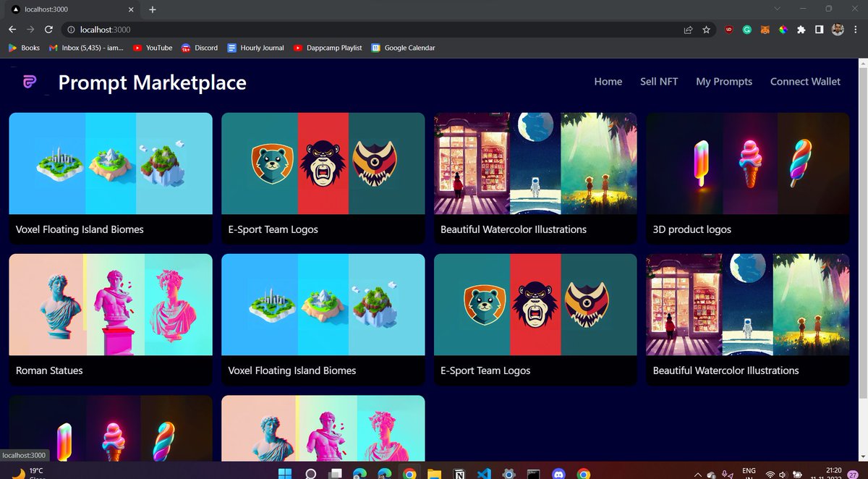Reload the localhost page
The height and width of the screenshot is (479, 868).
48,30
